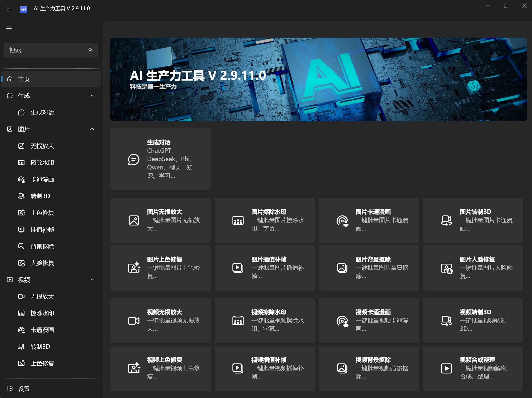Click the video 擦除水印 icon in sidebar

click(x=21, y=313)
